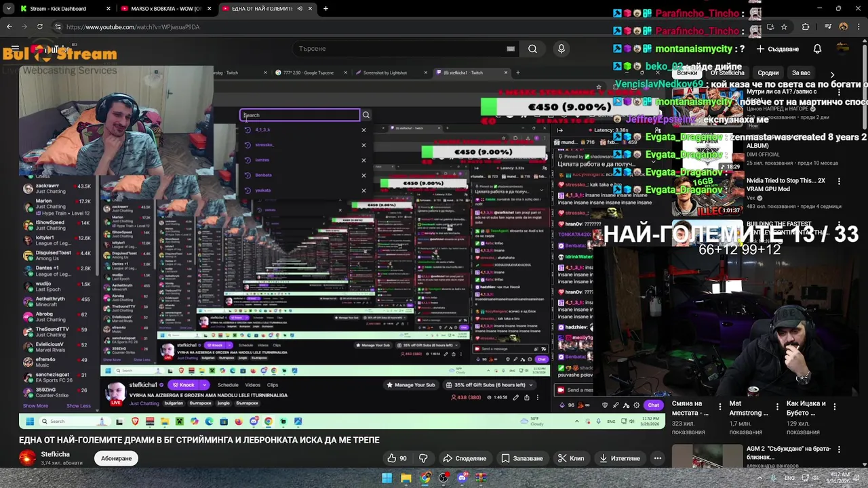Click the Клип clip button

[x=571, y=458]
